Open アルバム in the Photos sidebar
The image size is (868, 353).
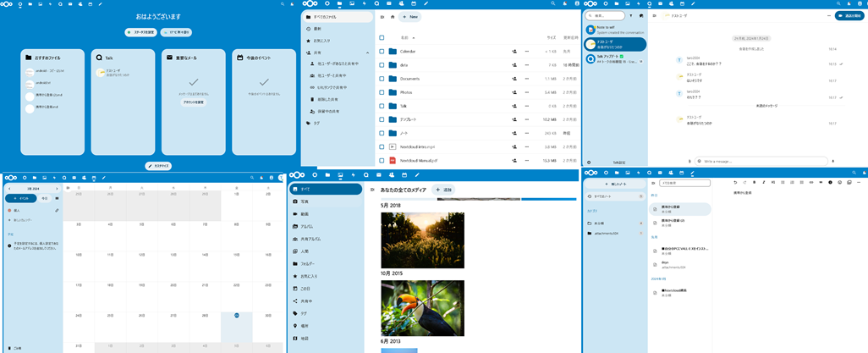click(306, 226)
